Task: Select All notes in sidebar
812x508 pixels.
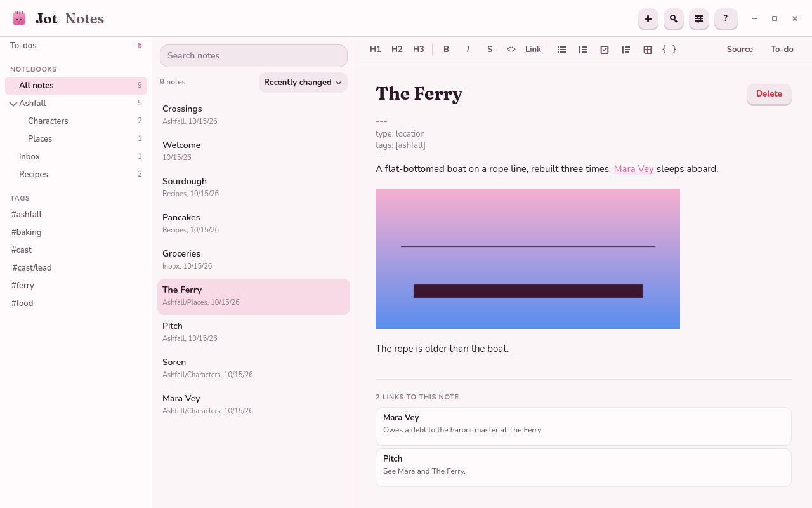Action: click(76, 85)
